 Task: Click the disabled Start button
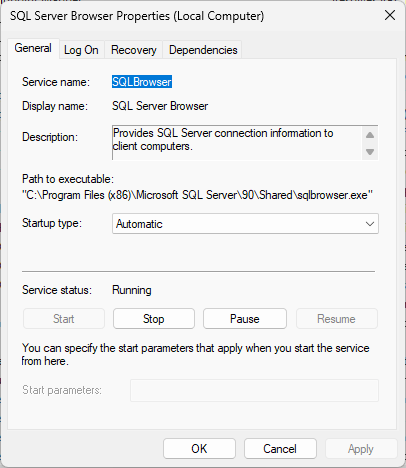click(64, 319)
